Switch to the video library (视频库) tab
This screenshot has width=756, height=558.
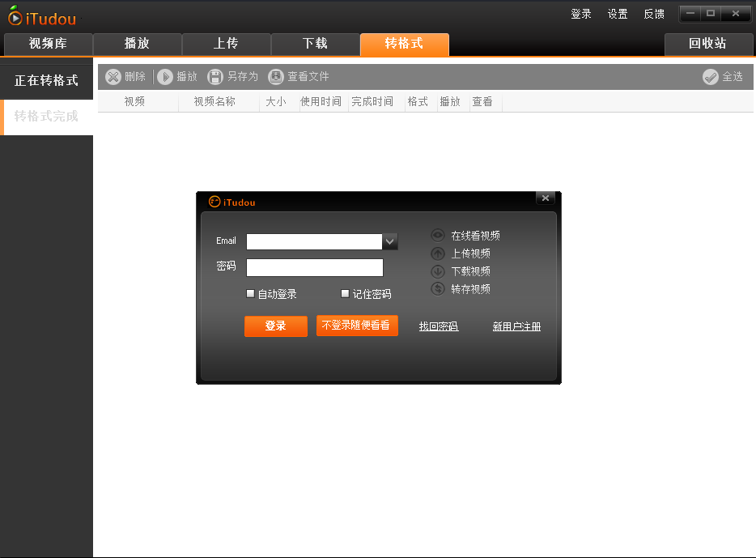[49, 44]
